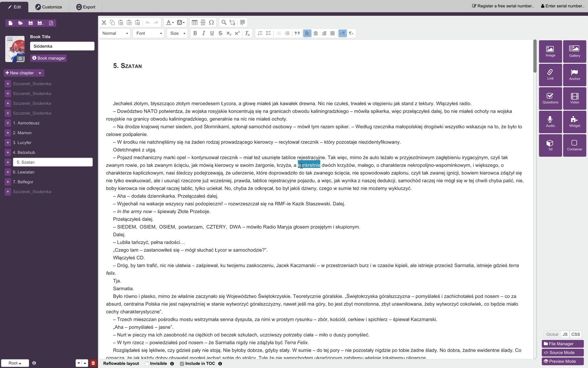Viewport: 588px width, 368px height.
Task: Toggle left-to-right text direction
Action: (343, 33)
